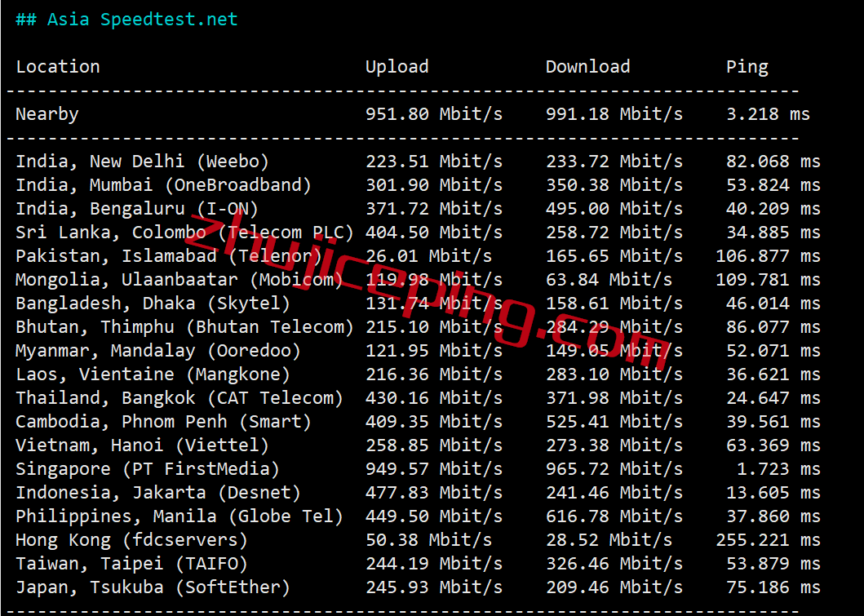Click Bengaluru ping '40.209 ms'

pyautogui.click(x=773, y=209)
